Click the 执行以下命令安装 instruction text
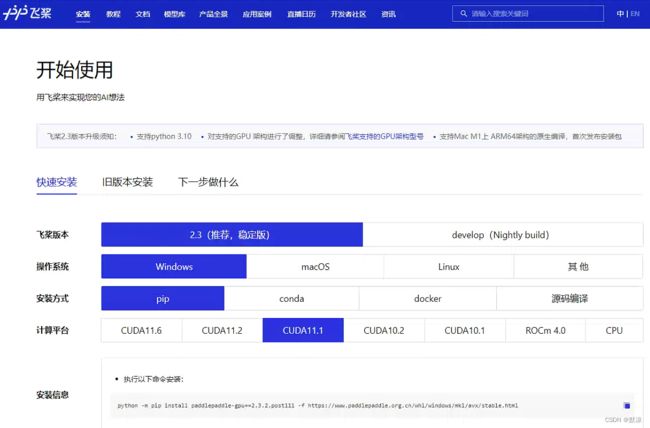The image size is (650, 428). tap(153, 379)
